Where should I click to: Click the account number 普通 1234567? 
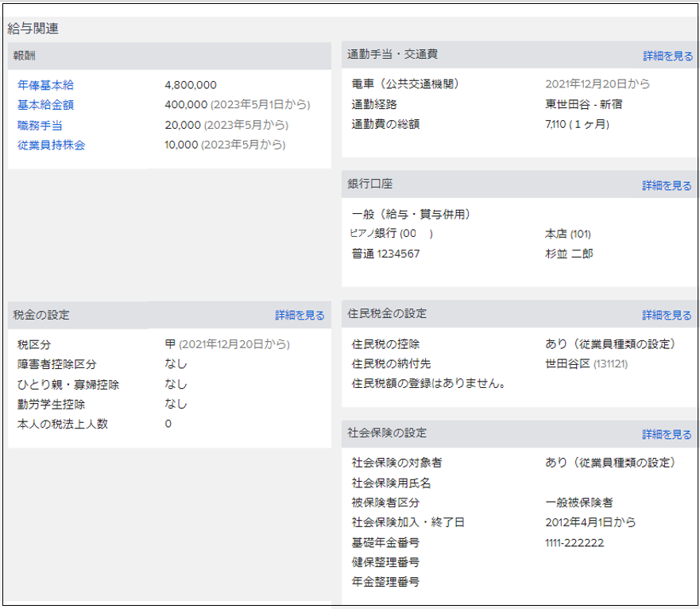385,254
